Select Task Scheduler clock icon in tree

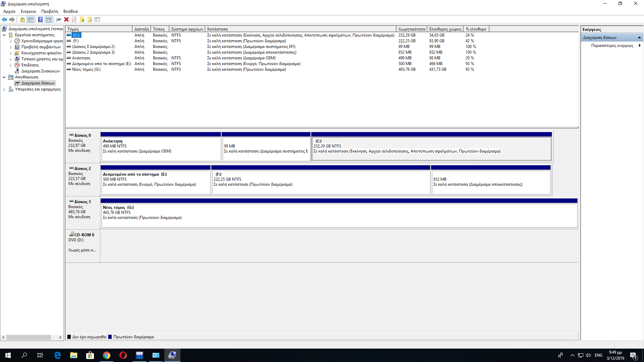coord(17,41)
